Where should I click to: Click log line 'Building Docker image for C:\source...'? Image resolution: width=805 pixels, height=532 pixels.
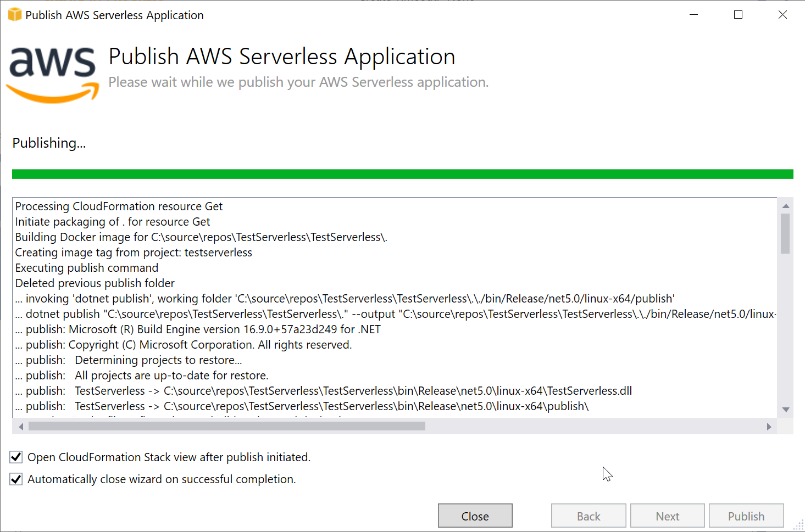(x=201, y=237)
